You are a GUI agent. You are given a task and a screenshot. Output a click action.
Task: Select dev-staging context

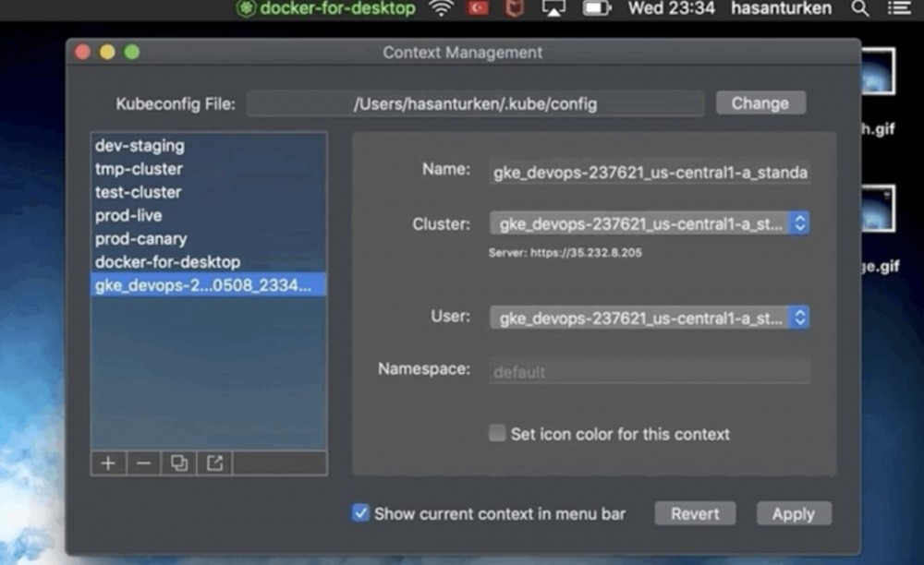[x=209, y=145]
